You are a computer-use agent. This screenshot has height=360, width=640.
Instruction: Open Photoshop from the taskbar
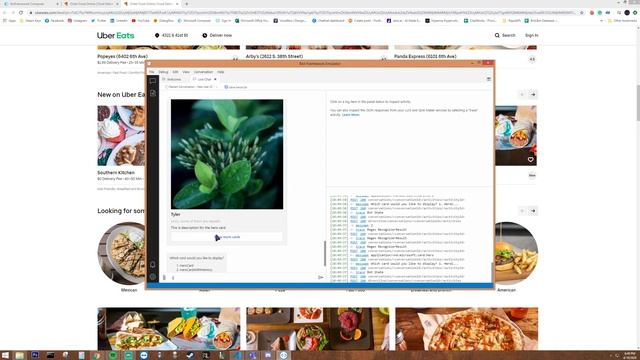click(x=35, y=356)
